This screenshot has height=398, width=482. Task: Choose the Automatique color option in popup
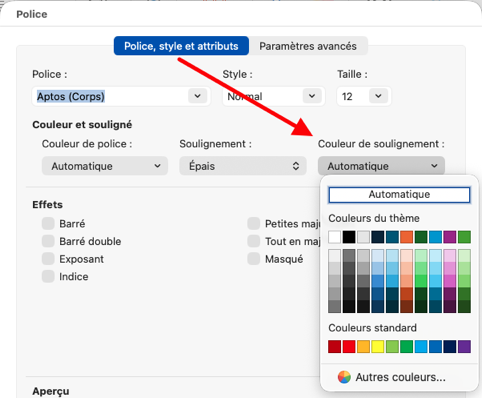(399, 195)
